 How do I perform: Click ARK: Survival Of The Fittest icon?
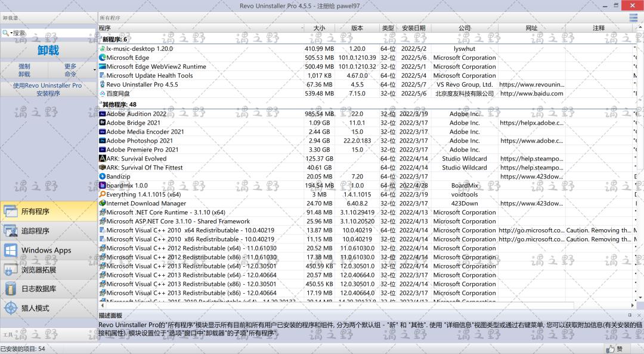(x=103, y=167)
